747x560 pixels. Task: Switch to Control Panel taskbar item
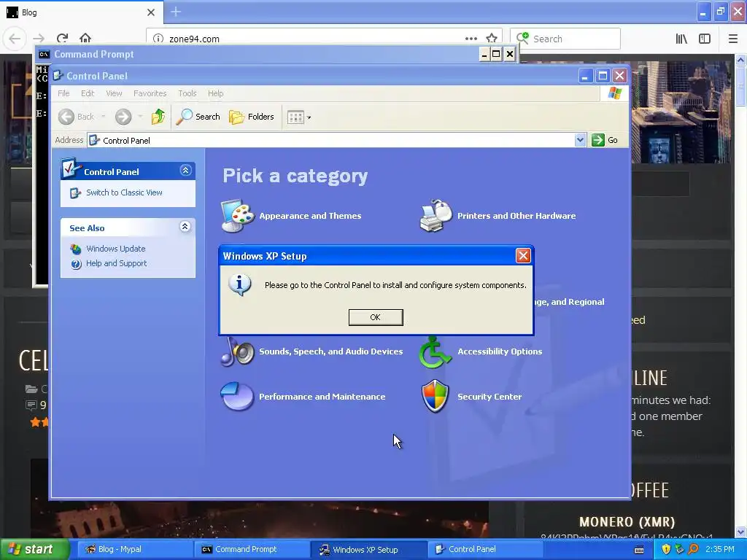coord(486,549)
